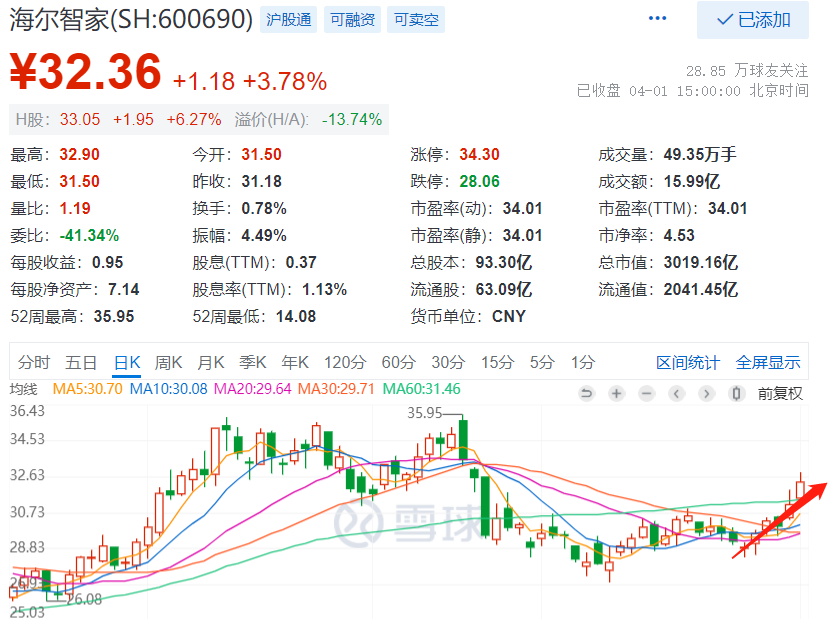Image resolution: width=831 pixels, height=619 pixels.
Task: Select the 30分 chart tab
Action: [448, 362]
